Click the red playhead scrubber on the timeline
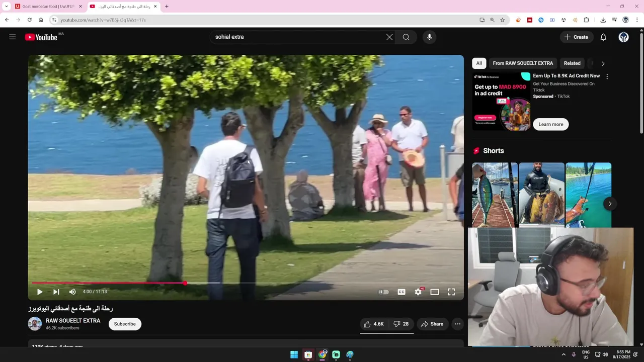The height and width of the screenshot is (362, 644). coord(185,283)
